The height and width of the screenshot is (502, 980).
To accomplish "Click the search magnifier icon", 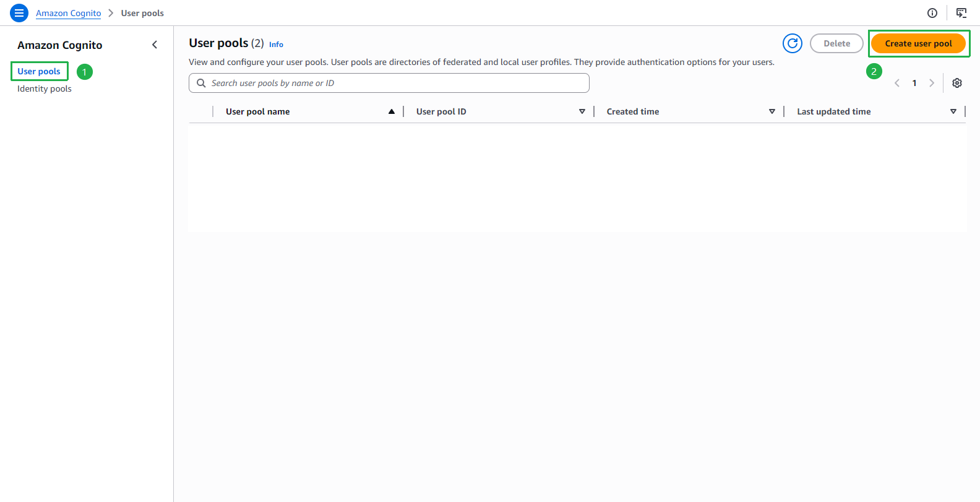I will 201,83.
